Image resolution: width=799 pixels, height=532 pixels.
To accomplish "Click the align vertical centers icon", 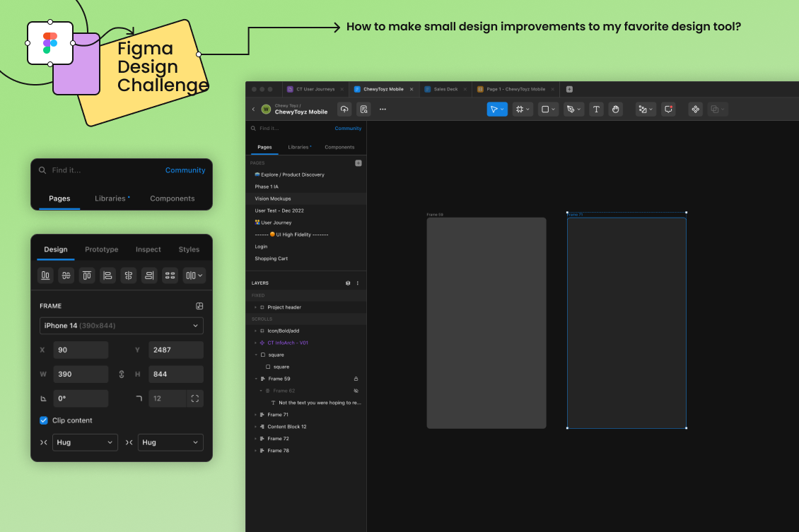I will tap(66, 276).
